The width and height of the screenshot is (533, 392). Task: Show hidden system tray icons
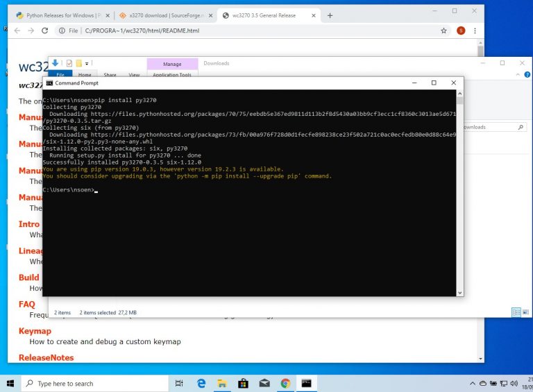[x=473, y=384]
